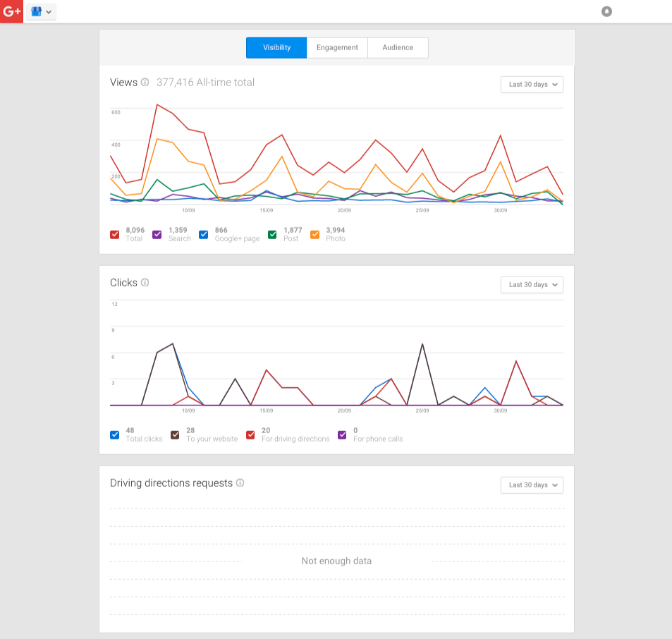This screenshot has width=672, height=639.
Task: Click info icon beside Driving directions requests
Action: coord(240,483)
